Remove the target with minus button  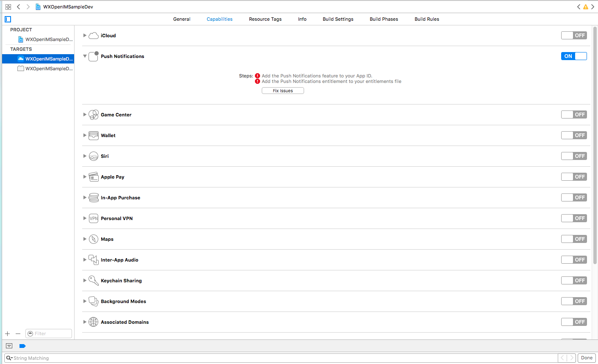[x=18, y=334]
